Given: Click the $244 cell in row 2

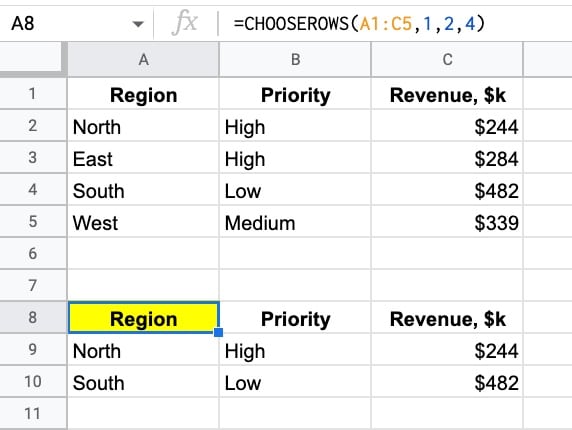Looking at the screenshot, I should (x=447, y=125).
